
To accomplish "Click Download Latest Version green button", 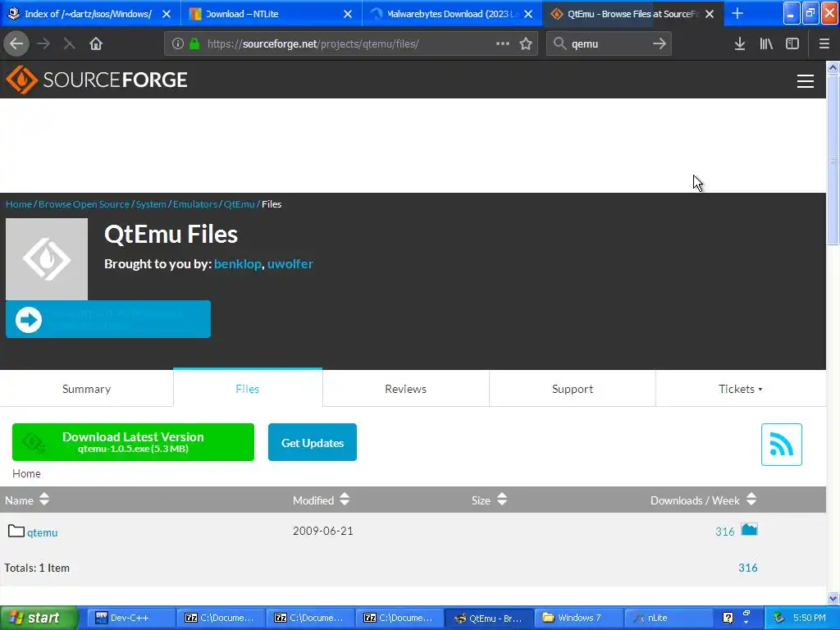I will tap(133, 442).
